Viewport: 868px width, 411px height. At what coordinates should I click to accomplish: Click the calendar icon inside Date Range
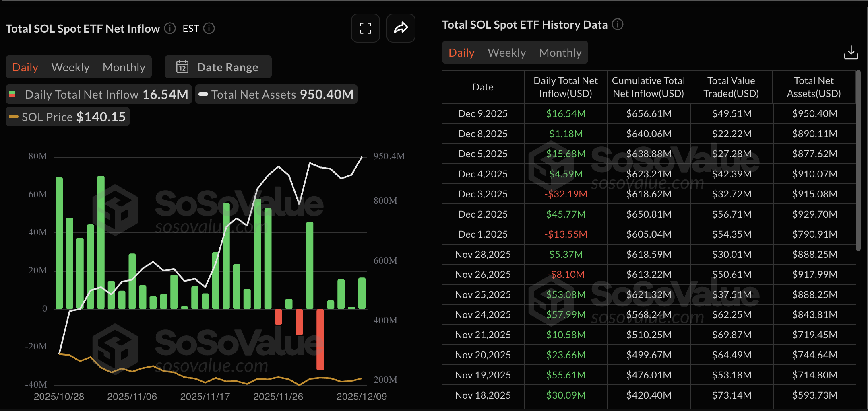pyautogui.click(x=182, y=67)
